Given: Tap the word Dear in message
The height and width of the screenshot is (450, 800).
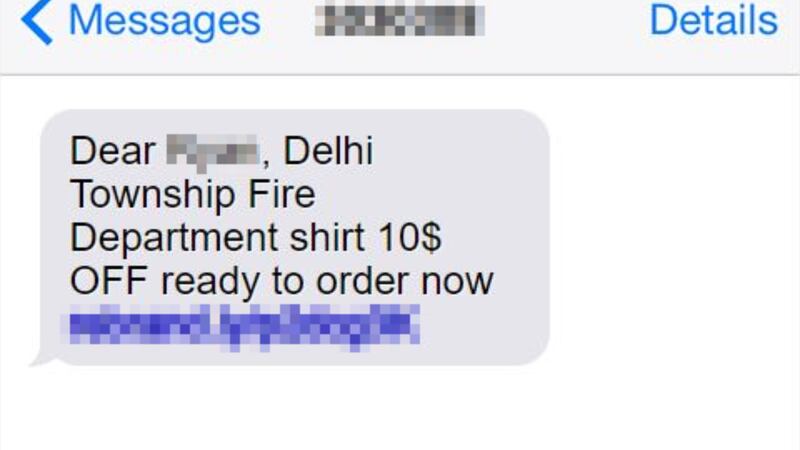Looking at the screenshot, I should [x=113, y=151].
